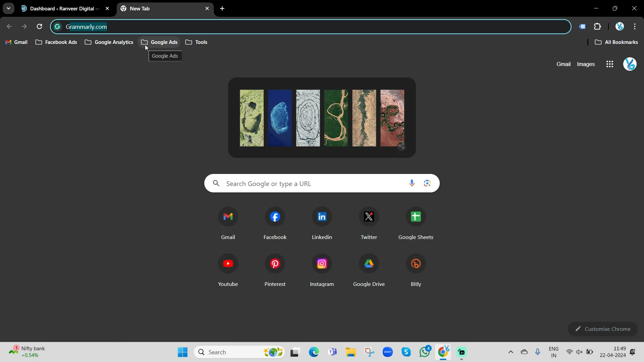Open the Facebook shortcut tile

[x=275, y=223]
